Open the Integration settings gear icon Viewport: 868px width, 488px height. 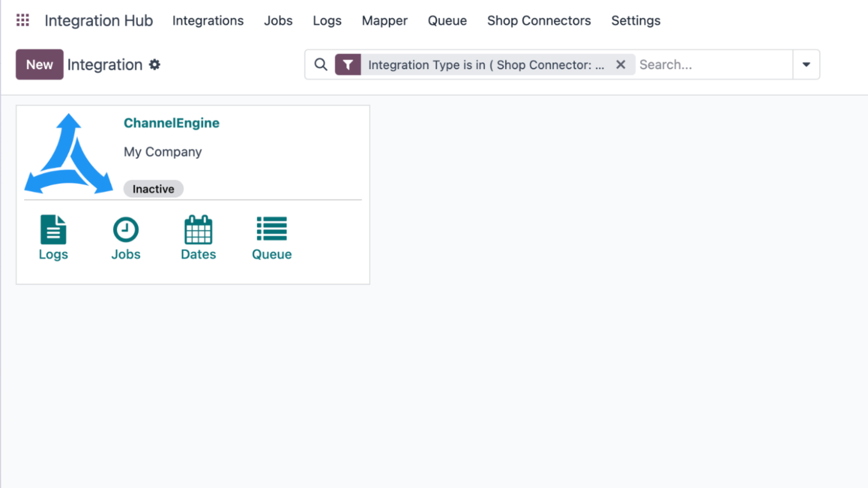(x=155, y=65)
